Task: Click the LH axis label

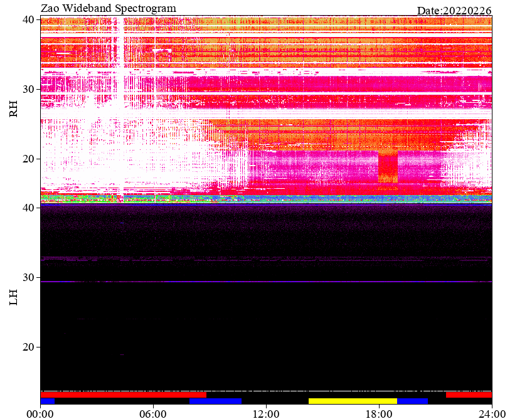Action: (x=13, y=297)
